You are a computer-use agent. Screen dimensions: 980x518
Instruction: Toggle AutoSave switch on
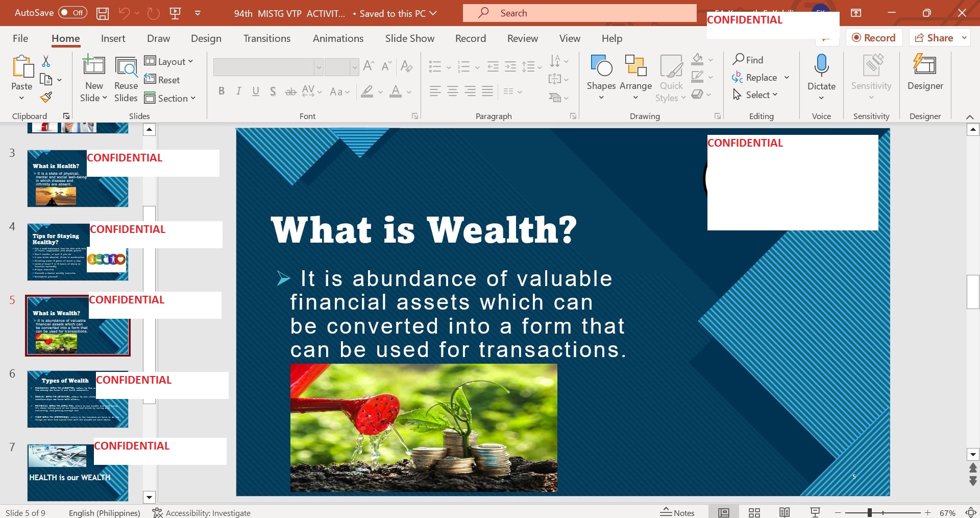(72, 13)
